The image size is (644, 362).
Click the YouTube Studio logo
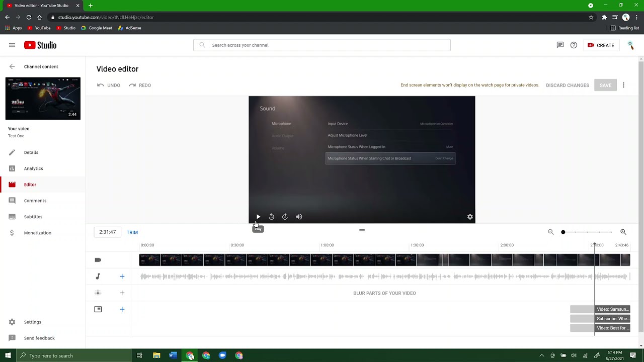[x=40, y=45]
